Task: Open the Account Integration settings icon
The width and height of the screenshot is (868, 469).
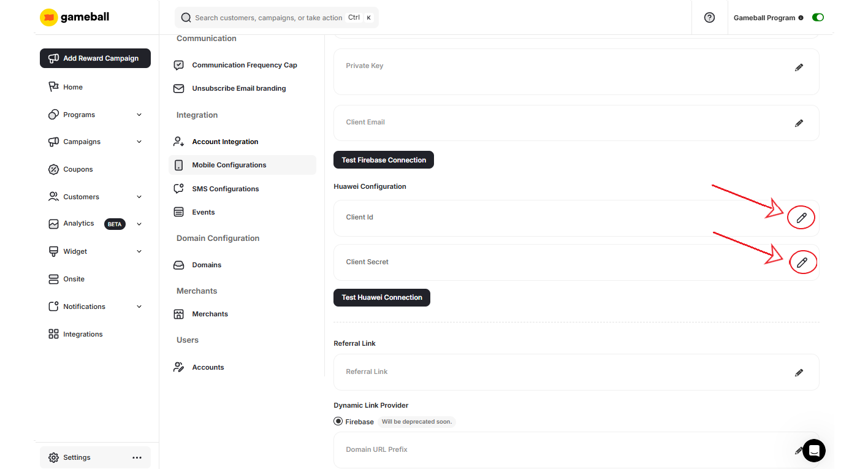Action: 178,141
